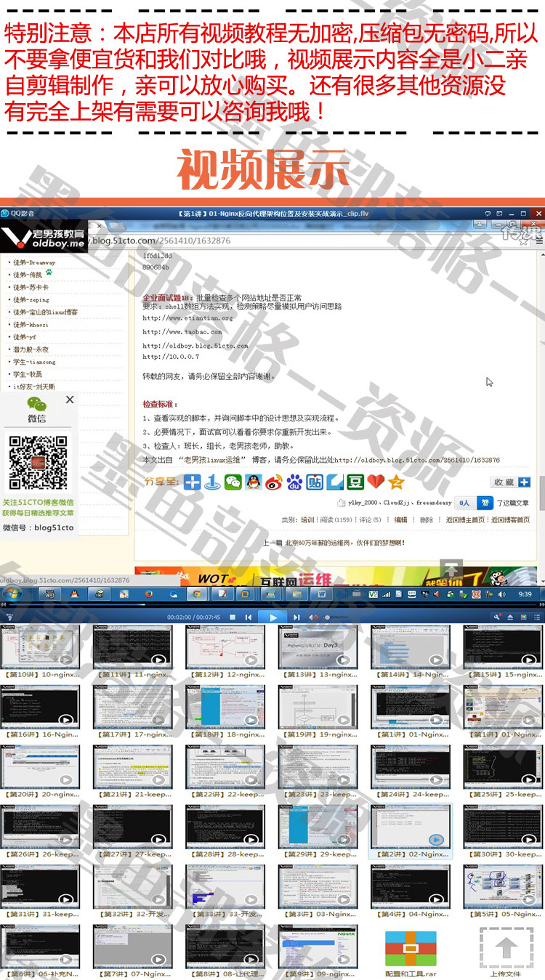Open the 培训 category link
The image size is (545, 980).
coord(307,520)
